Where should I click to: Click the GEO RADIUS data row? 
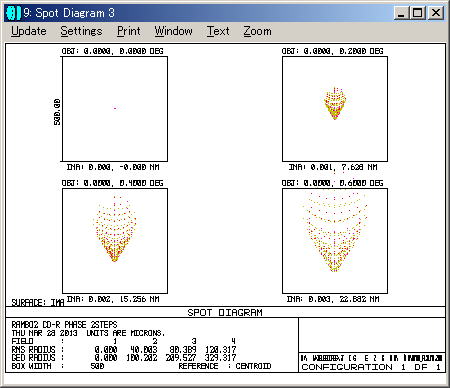pyautogui.click(x=124, y=358)
